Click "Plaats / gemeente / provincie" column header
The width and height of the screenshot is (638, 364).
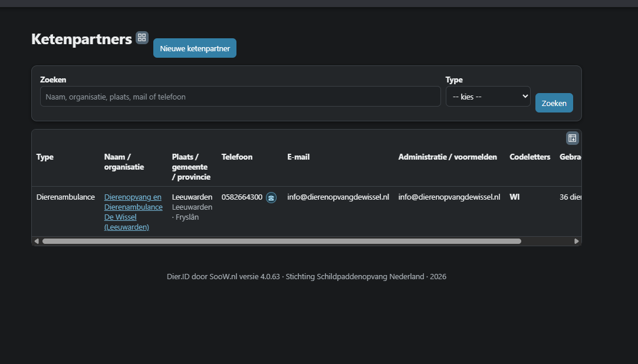pos(191,167)
